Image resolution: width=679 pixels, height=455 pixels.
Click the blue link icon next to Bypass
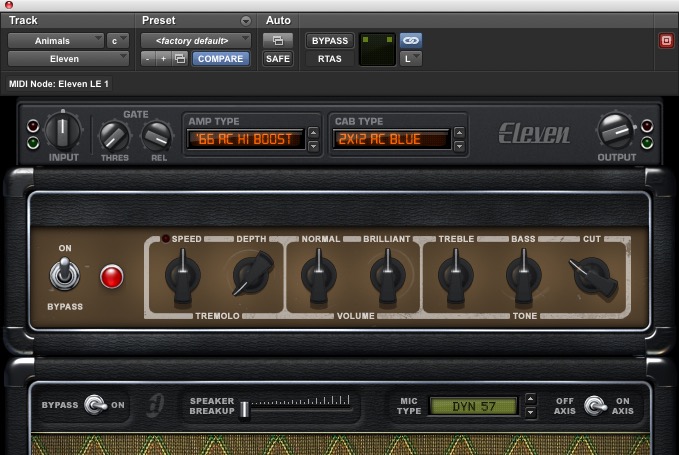click(410, 40)
